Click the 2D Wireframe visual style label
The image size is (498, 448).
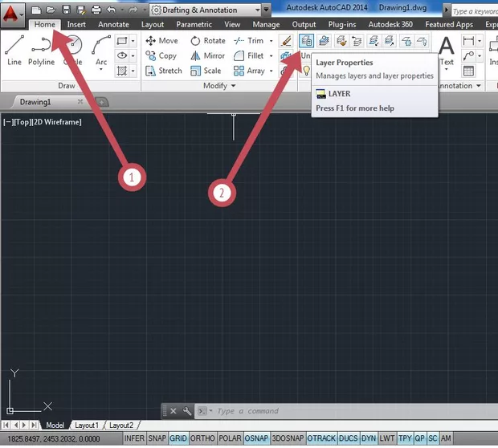(x=57, y=122)
